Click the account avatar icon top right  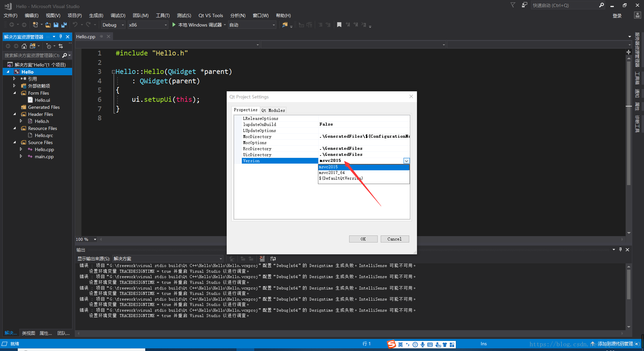637,15
